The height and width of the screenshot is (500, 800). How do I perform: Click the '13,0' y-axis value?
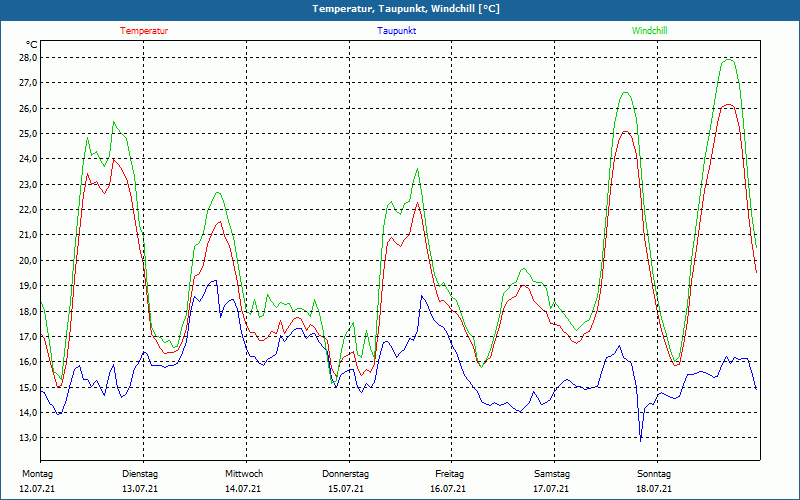click(x=29, y=438)
